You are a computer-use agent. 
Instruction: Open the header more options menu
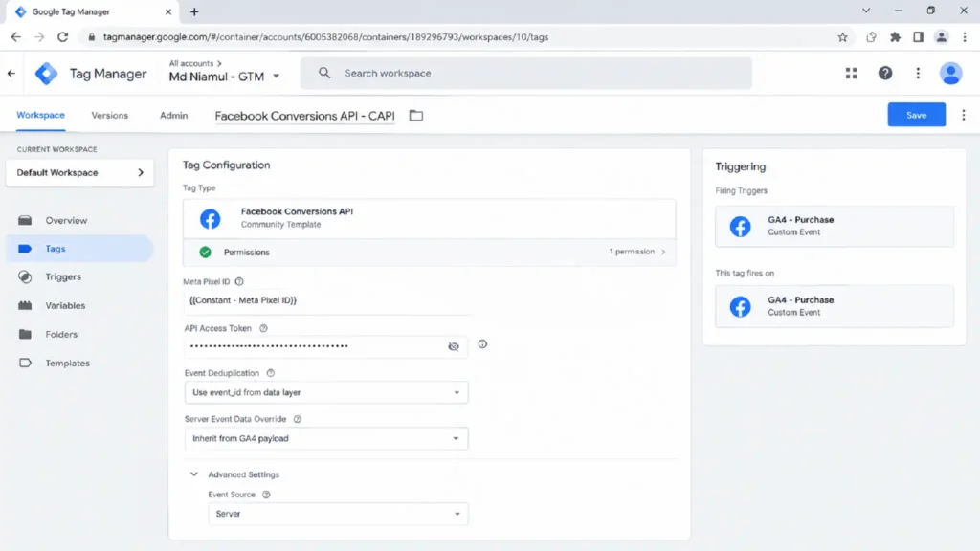coord(918,73)
